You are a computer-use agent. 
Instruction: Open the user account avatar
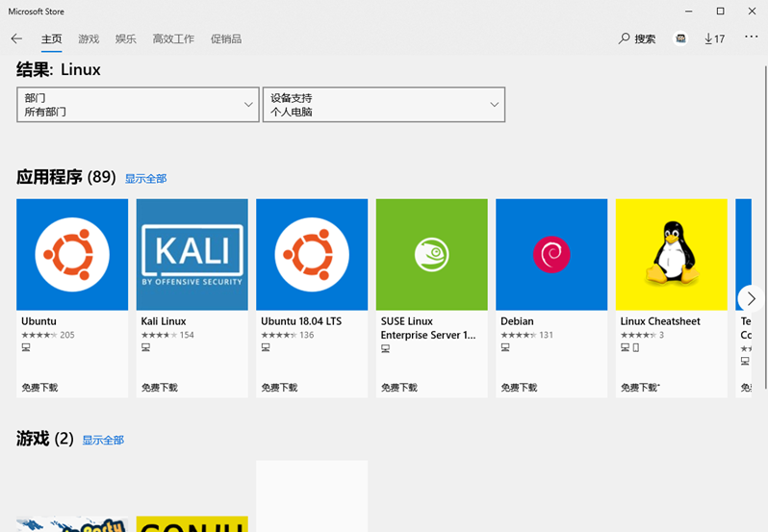coord(680,38)
